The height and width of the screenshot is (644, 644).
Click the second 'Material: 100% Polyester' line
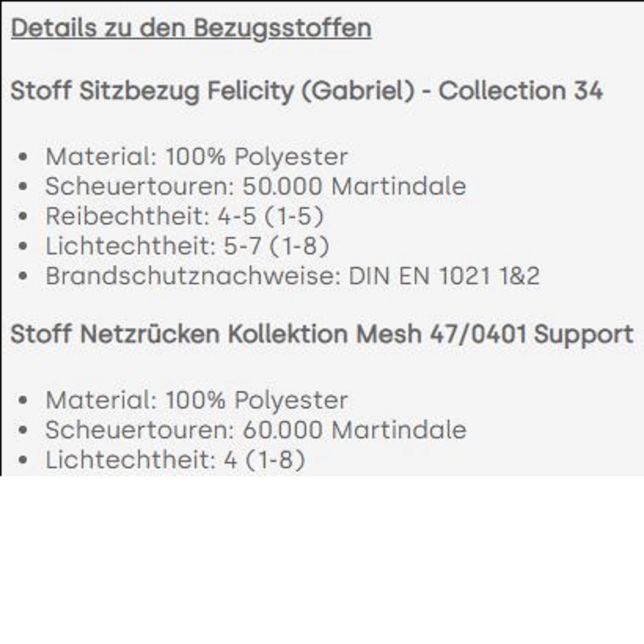click(x=196, y=400)
